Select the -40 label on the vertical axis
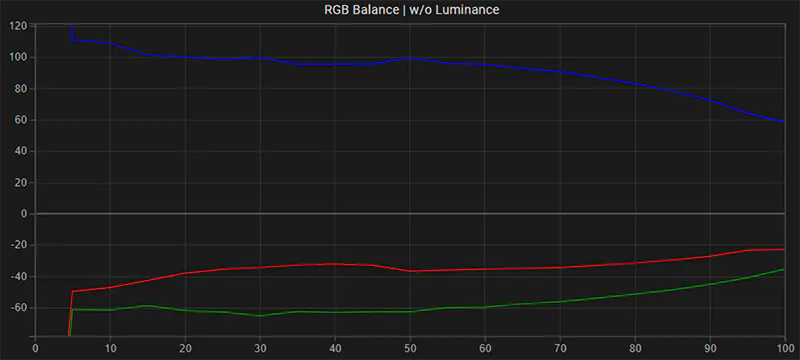 [x=18, y=277]
